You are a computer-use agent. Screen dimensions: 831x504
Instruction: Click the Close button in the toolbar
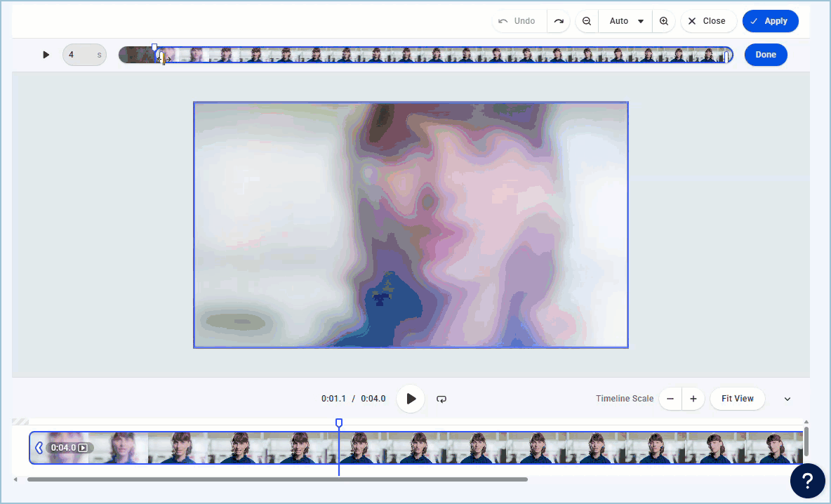click(708, 21)
